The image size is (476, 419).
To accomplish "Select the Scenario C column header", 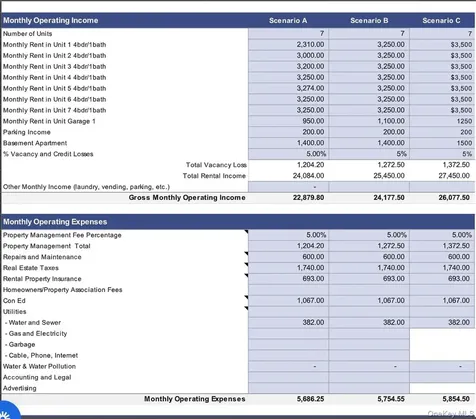I will (x=441, y=21).
